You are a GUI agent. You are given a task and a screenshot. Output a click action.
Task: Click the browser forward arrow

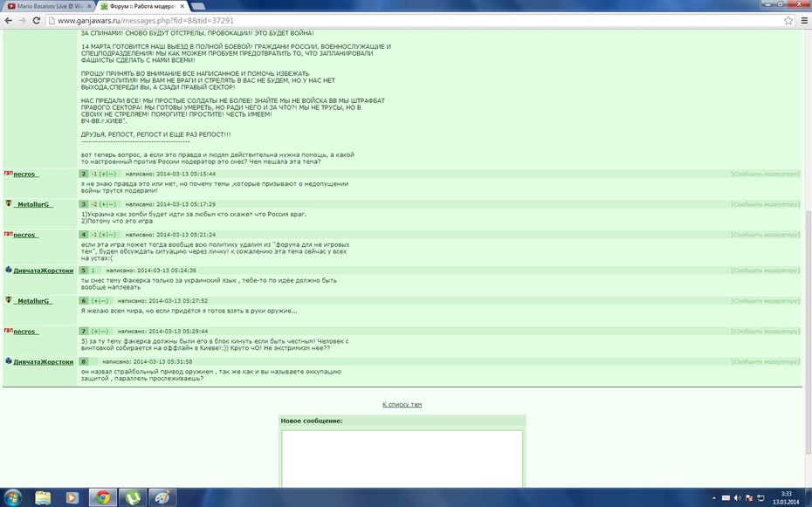click(x=23, y=21)
